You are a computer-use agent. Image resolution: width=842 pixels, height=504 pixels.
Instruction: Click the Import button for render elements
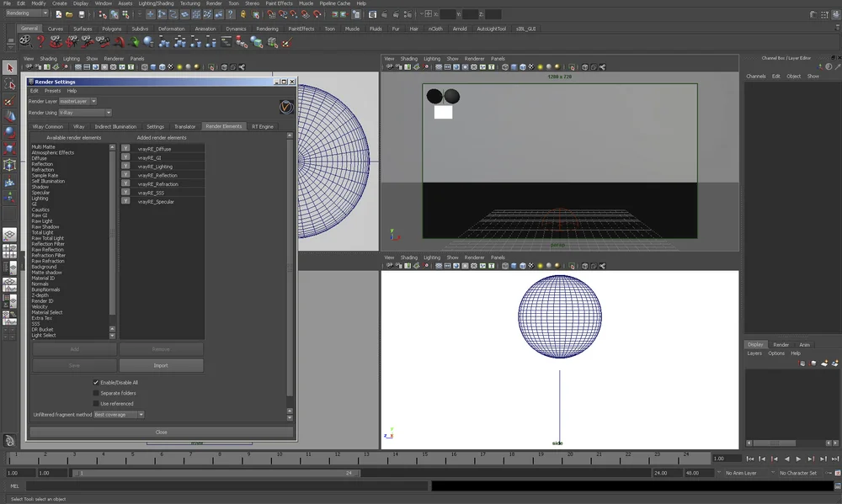tap(161, 364)
